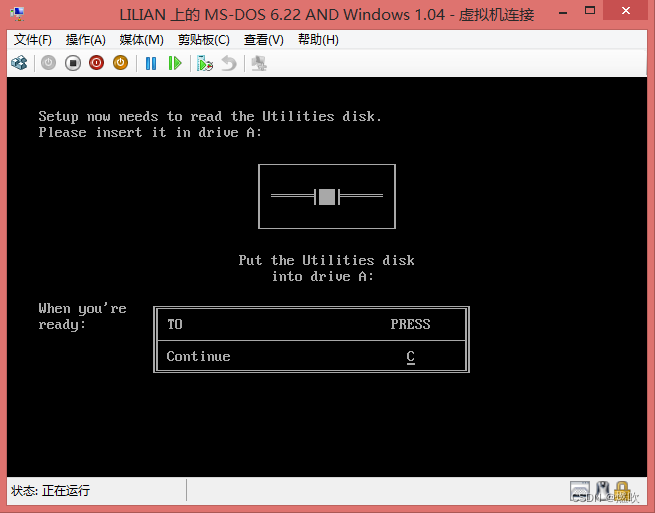This screenshot has height=513, width=655.
Task: Click the Checkpoint toolbar icon
Action: [x=205, y=63]
